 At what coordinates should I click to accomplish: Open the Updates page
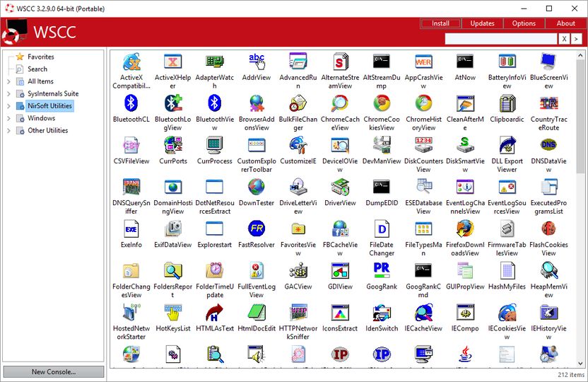tap(482, 23)
